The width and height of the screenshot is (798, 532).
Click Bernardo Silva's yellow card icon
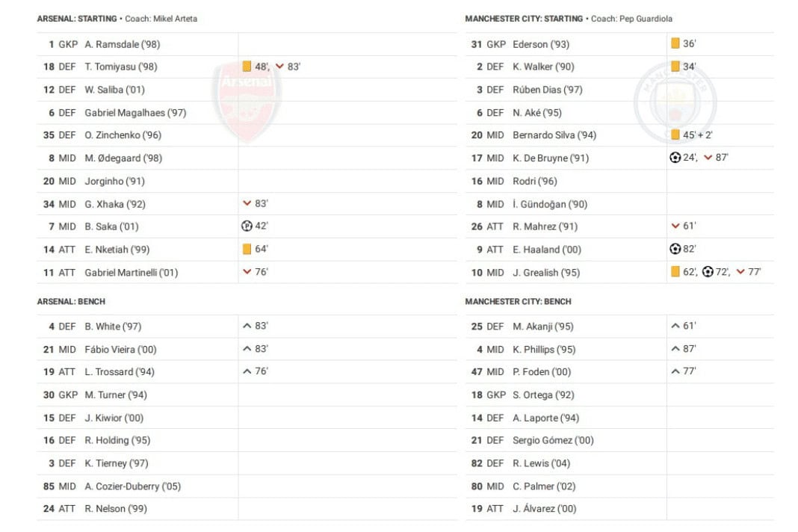675,135
